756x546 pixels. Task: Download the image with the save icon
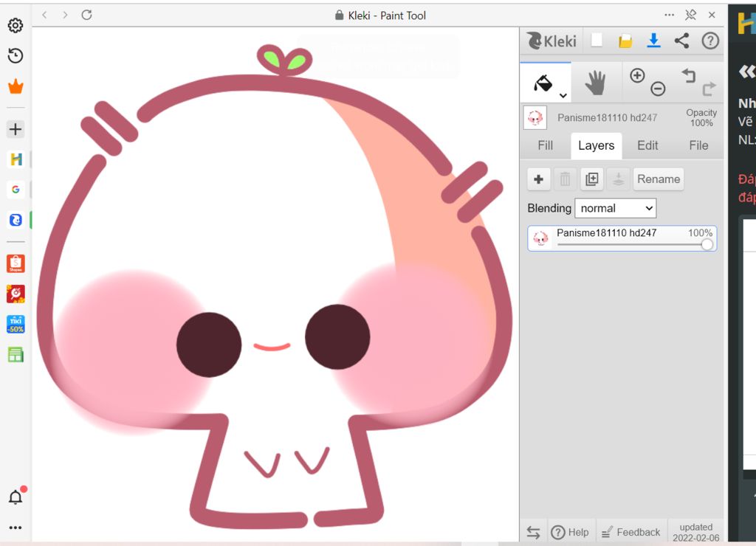[x=653, y=41]
